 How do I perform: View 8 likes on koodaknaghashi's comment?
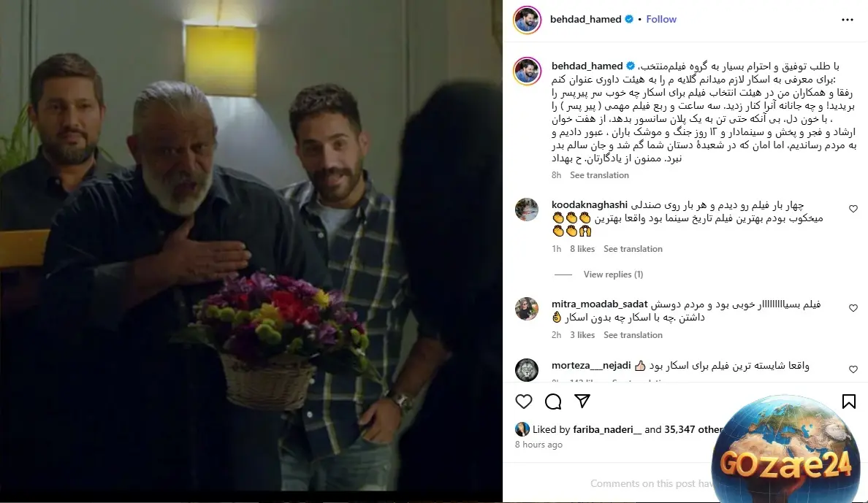point(582,249)
